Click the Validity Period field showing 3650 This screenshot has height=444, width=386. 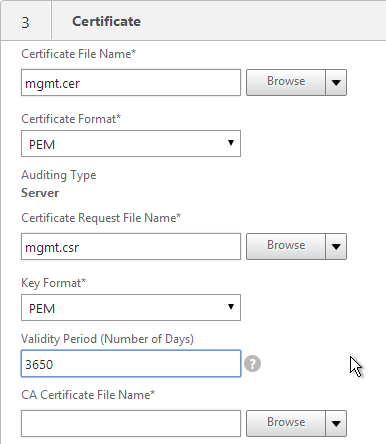[131, 364]
